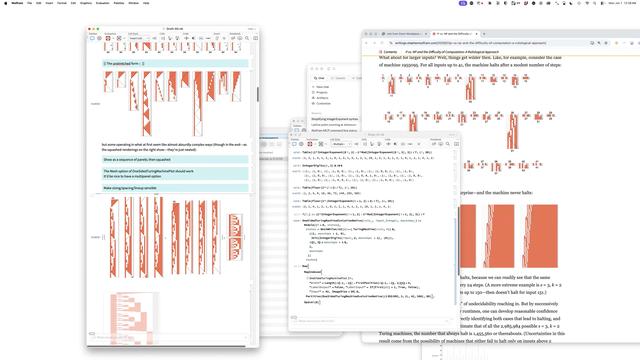Screen dimensions: 640x360
Task: Click the red Evaluation icon in front notebook toolbar
Action: pyautogui.click(x=310, y=144)
